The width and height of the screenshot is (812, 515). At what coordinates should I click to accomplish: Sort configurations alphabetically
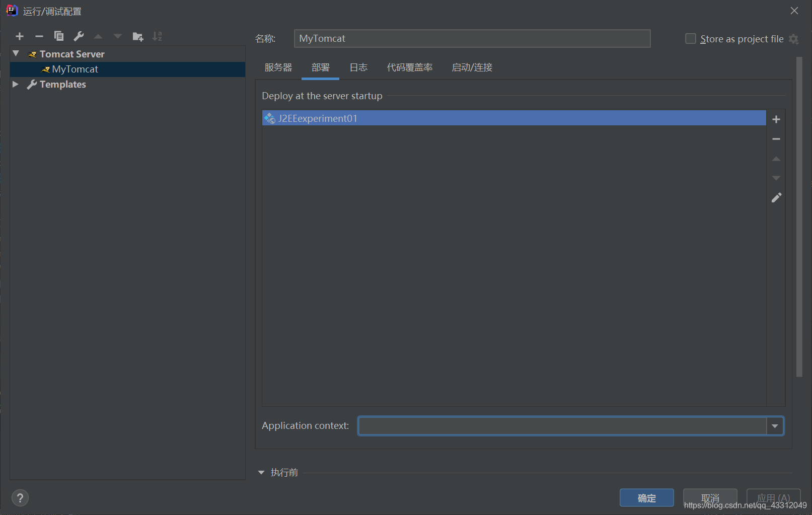coord(158,36)
